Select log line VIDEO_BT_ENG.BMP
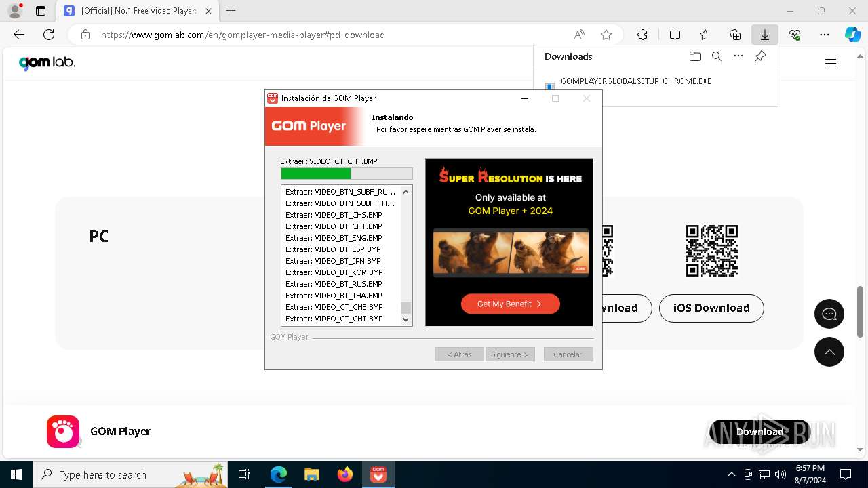Screen dimensions: 868x488 point(334,238)
